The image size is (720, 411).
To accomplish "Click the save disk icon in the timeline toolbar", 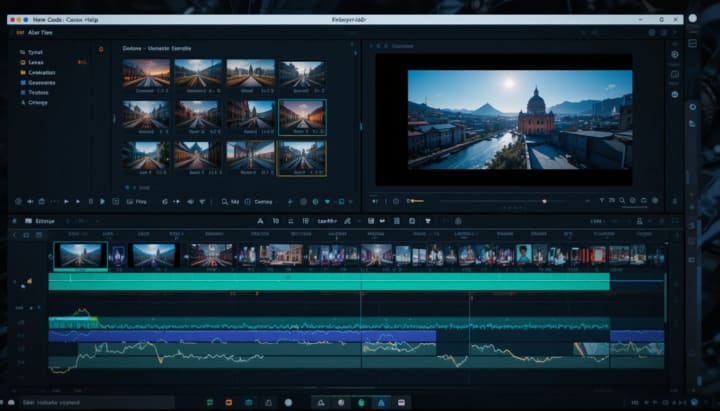I will coord(371,221).
